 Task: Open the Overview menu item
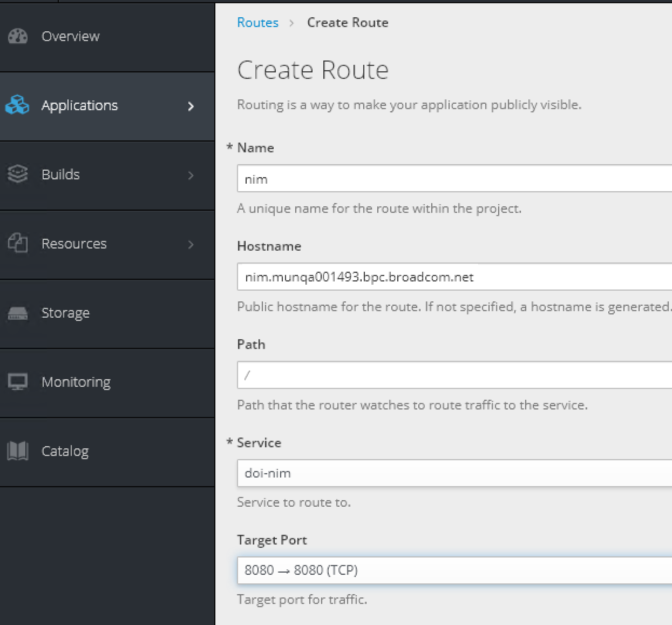70,36
